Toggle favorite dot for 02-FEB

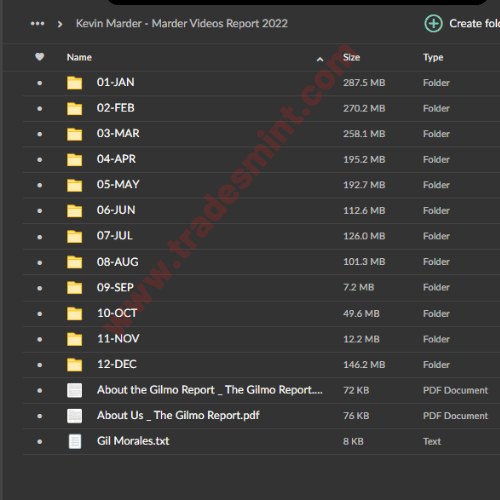(40, 108)
